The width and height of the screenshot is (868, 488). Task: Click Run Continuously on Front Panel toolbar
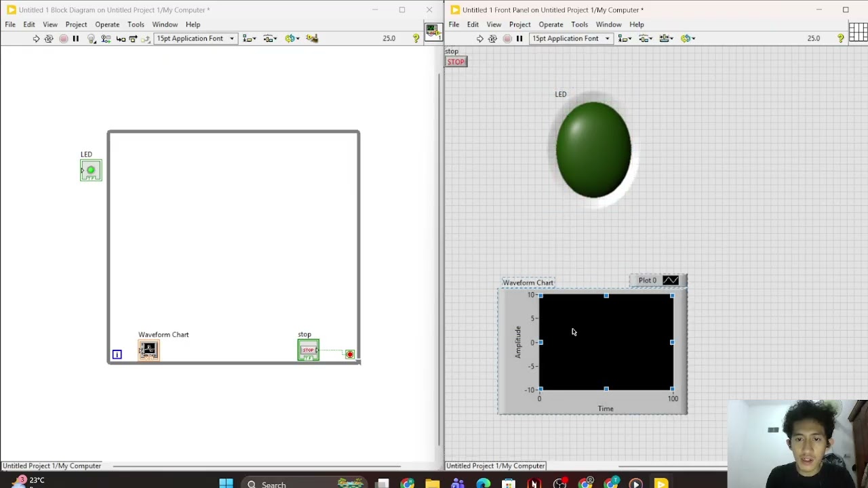tap(492, 39)
